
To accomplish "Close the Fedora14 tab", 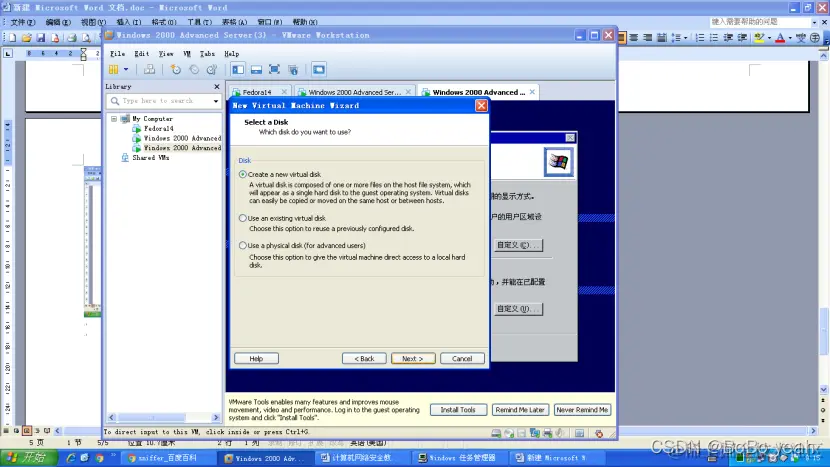I will tap(284, 92).
